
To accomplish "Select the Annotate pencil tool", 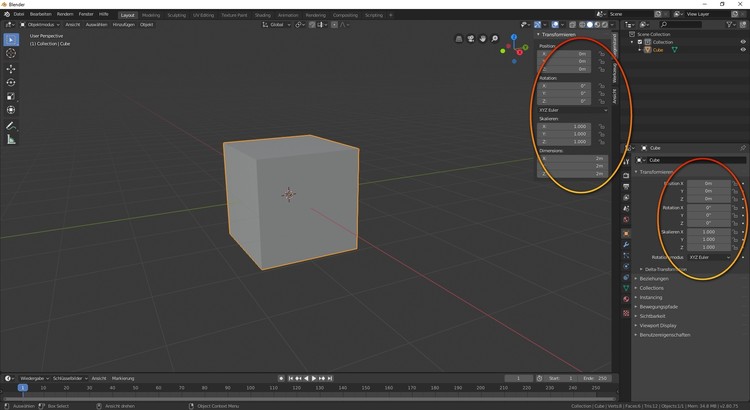I will [11, 126].
